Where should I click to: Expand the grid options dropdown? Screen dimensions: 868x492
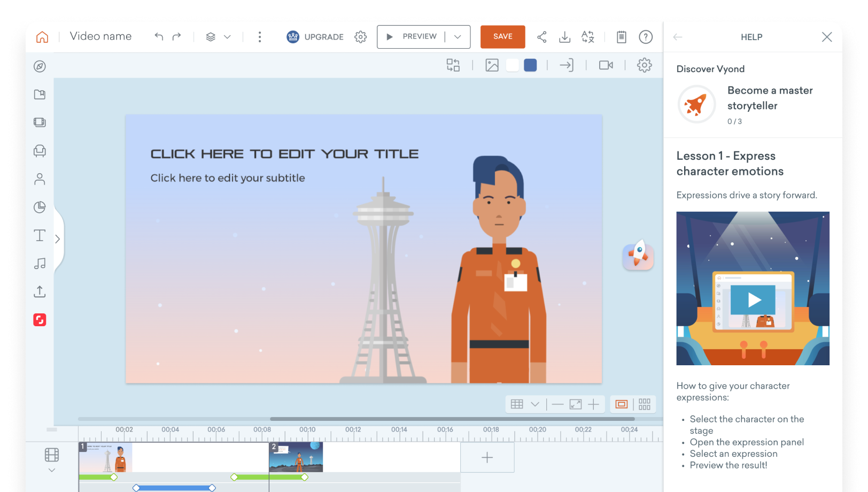tap(535, 404)
